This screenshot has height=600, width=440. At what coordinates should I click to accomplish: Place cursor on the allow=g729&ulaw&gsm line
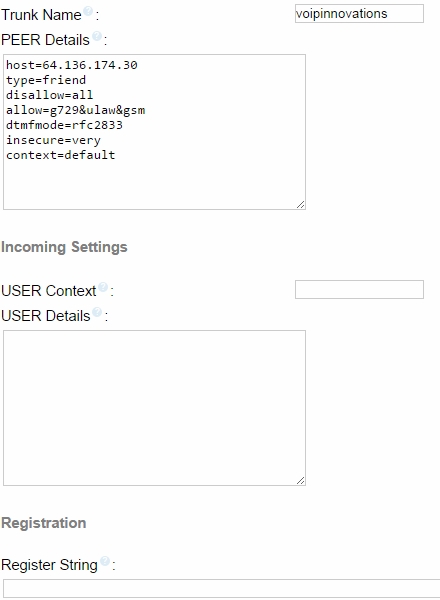pyautogui.click(x=76, y=110)
